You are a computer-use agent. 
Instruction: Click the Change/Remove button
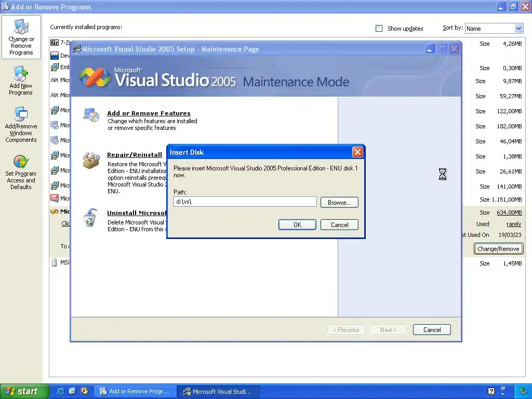[498, 249]
